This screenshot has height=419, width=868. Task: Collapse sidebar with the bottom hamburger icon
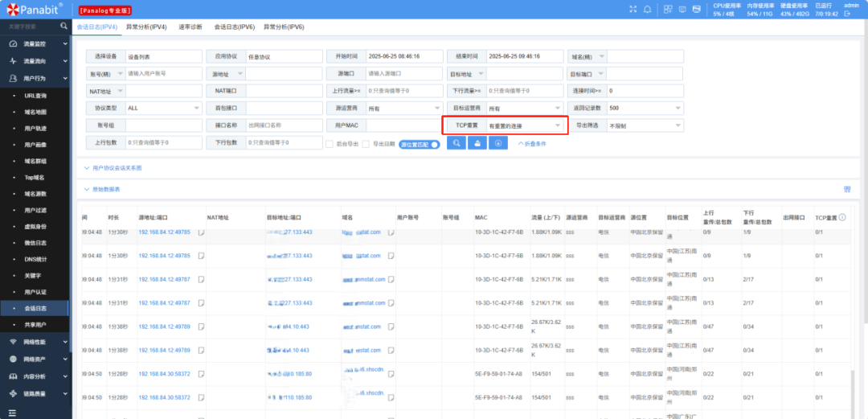click(x=12, y=413)
